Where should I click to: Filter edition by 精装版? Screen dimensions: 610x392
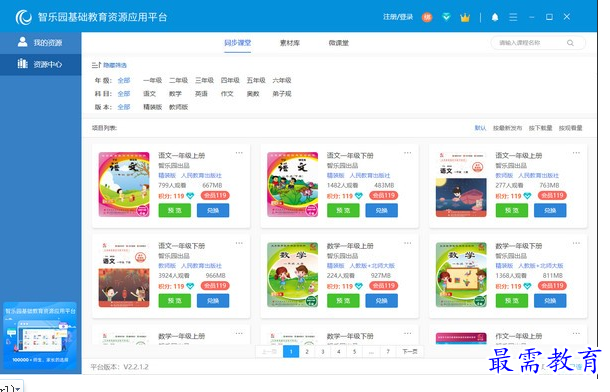tap(152, 107)
